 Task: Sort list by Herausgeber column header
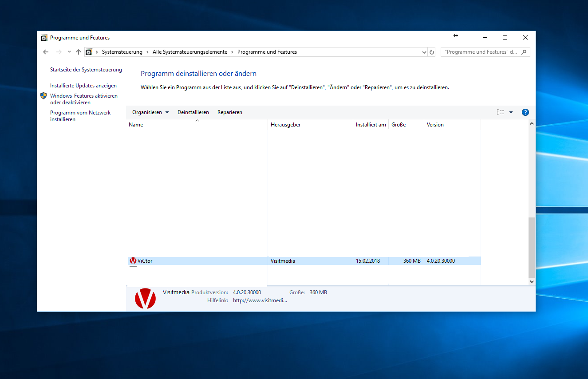(x=285, y=125)
